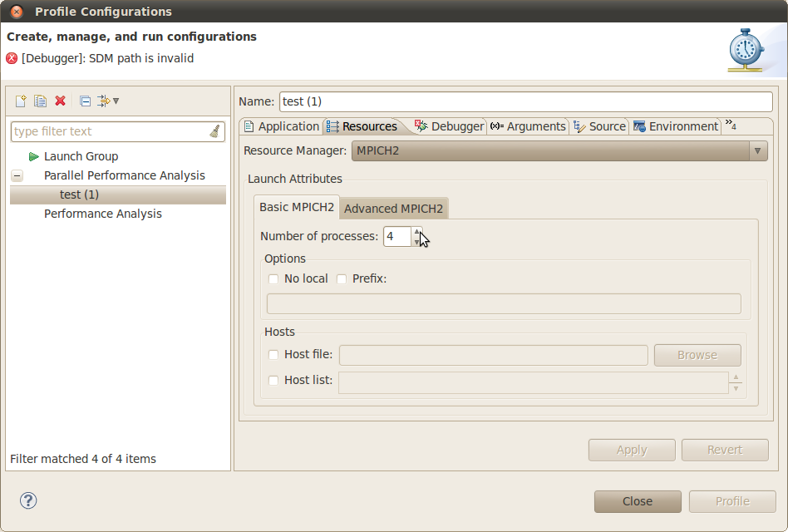Collapse Parallel Performance Analysis tree node
The width and height of the screenshot is (788, 532).
click(17, 176)
